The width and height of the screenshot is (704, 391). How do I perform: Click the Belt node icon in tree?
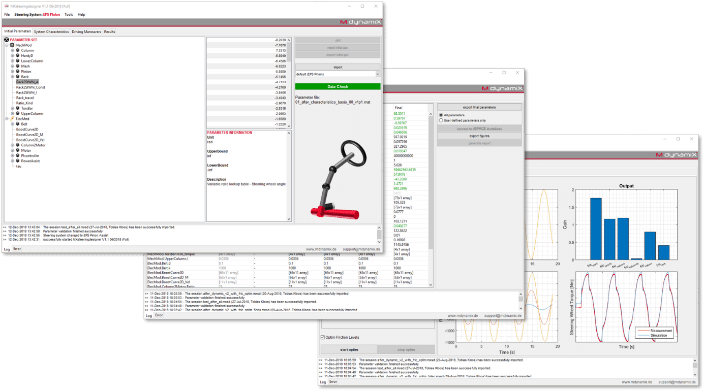[x=18, y=124]
